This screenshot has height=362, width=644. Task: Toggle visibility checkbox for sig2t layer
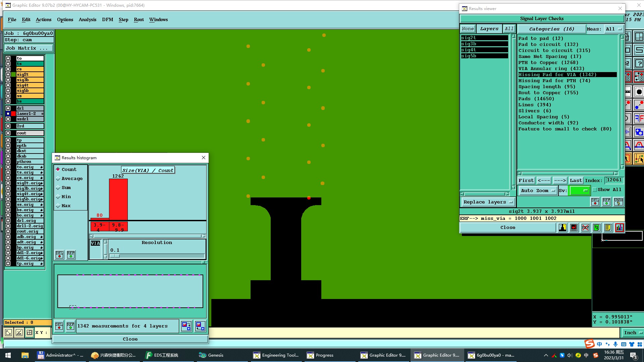[8, 74]
